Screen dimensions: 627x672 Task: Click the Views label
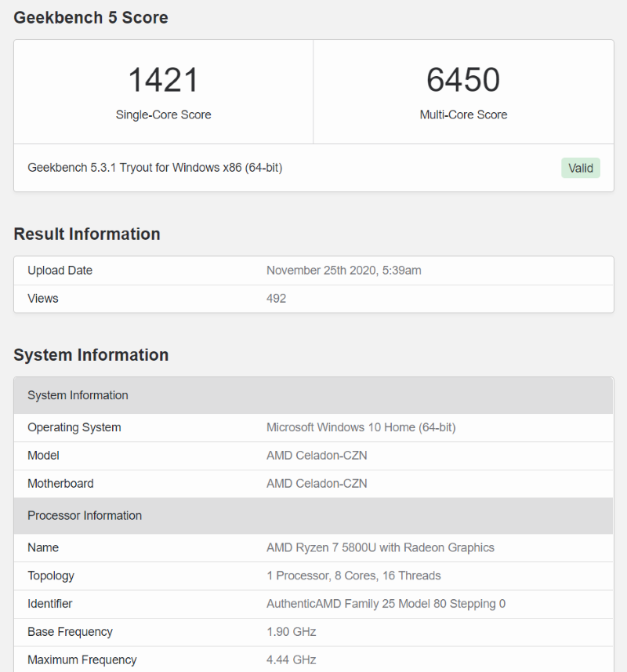point(43,298)
